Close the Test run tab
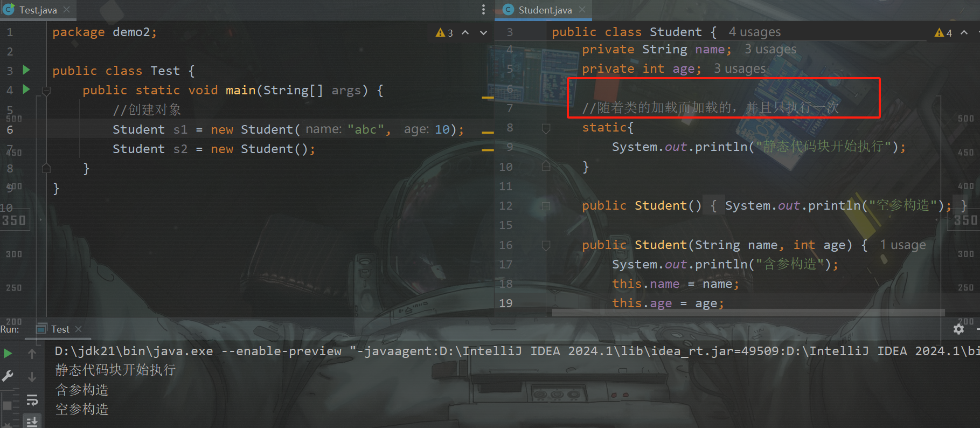This screenshot has width=980, height=428. click(x=79, y=329)
